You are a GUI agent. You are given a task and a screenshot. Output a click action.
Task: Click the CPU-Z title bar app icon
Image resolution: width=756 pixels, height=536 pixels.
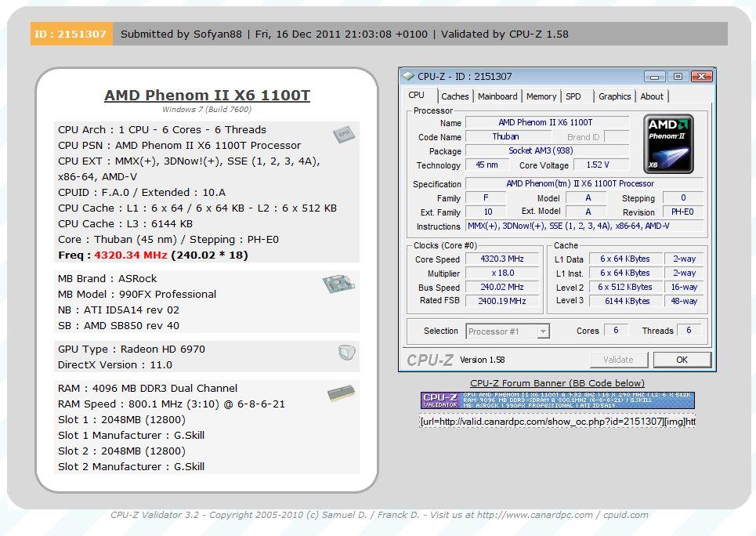pos(409,76)
